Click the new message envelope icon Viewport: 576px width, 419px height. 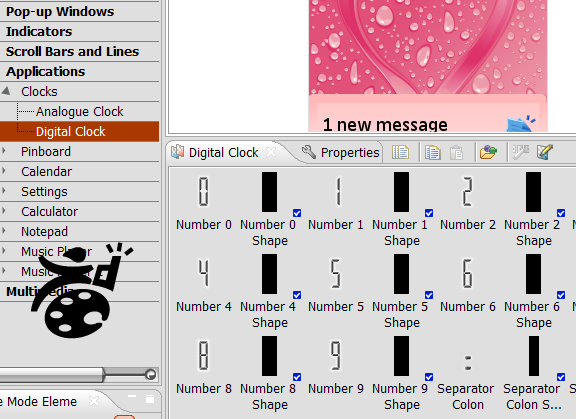coord(521,124)
